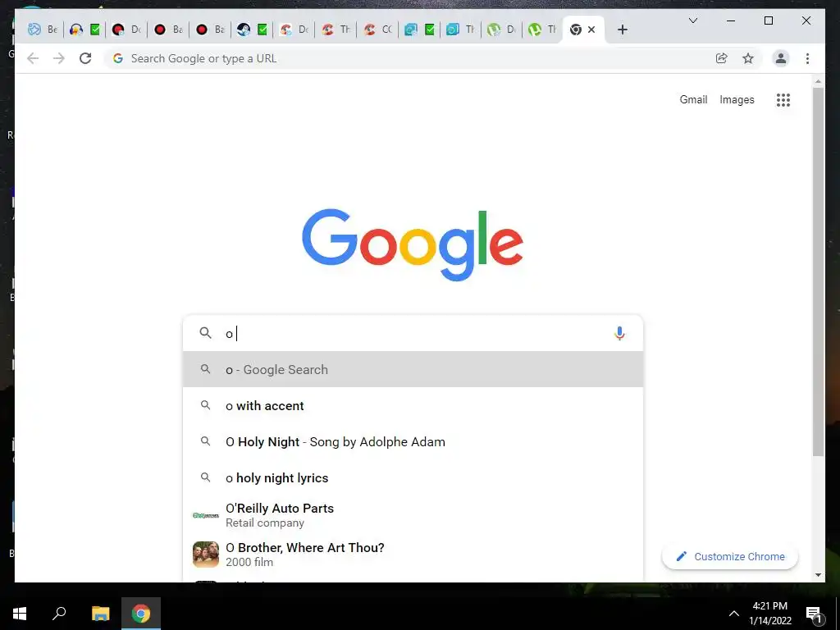Switch to the first tab labeled Be
This screenshot has width=840, height=630.
tap(43, 30)
